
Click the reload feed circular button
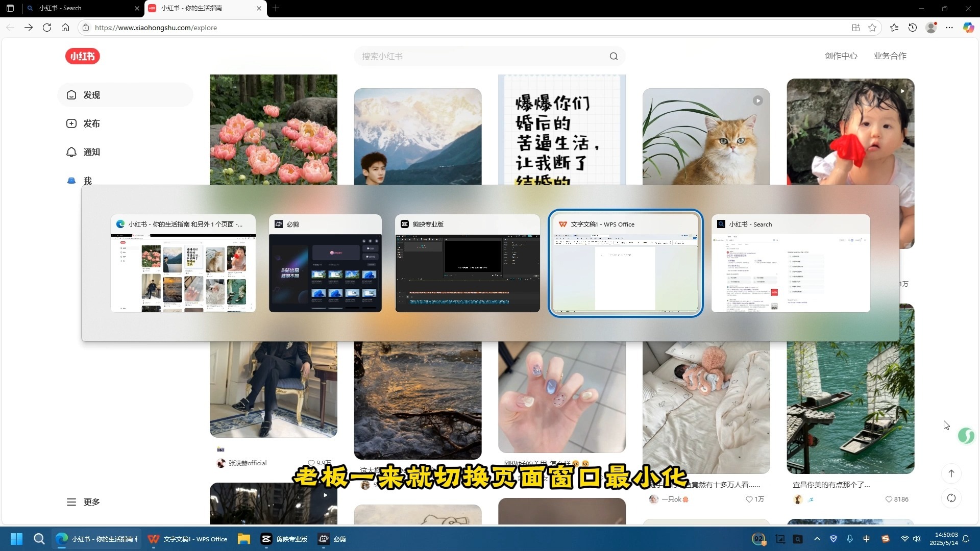pos(951,498)
